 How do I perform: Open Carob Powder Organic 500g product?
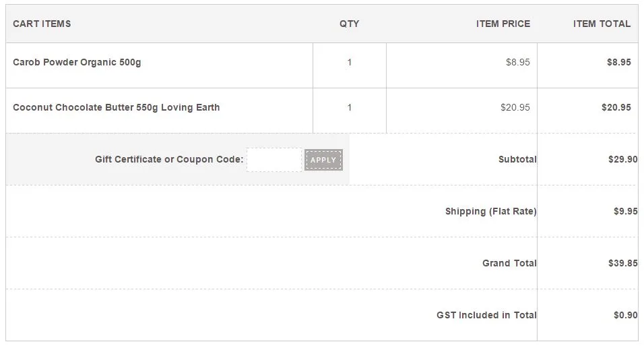coord(77,63)
